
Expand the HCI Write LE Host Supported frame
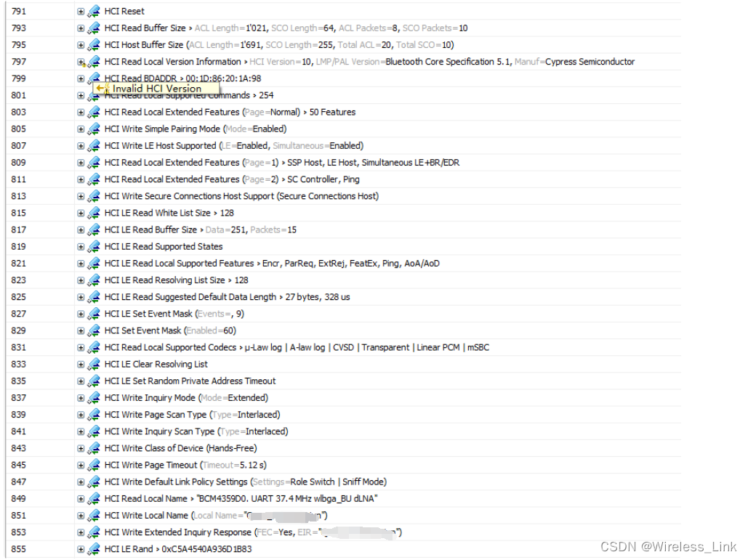click(x=80, y=145)
